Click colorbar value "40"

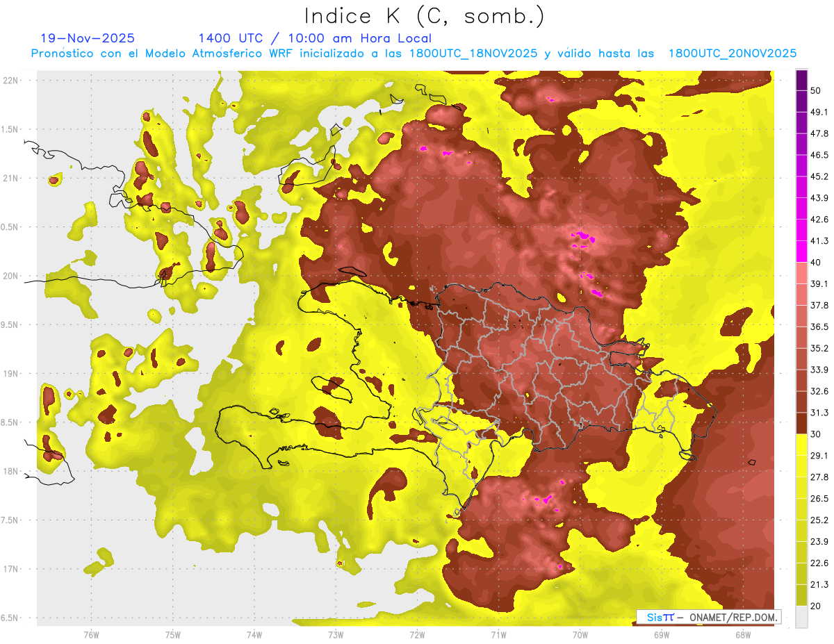(x=816, y=262)
